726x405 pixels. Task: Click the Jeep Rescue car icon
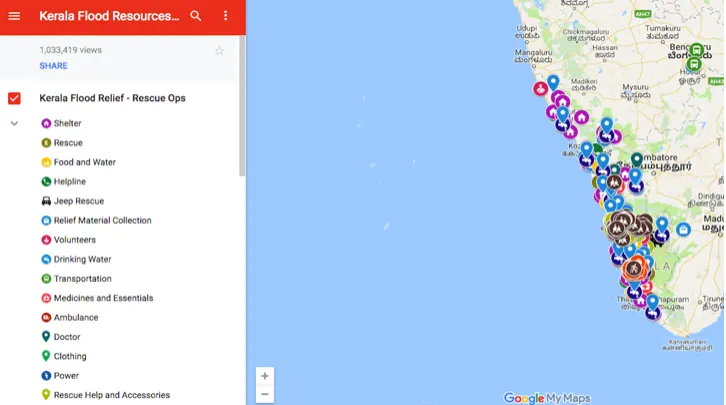[x=46, y=201]
